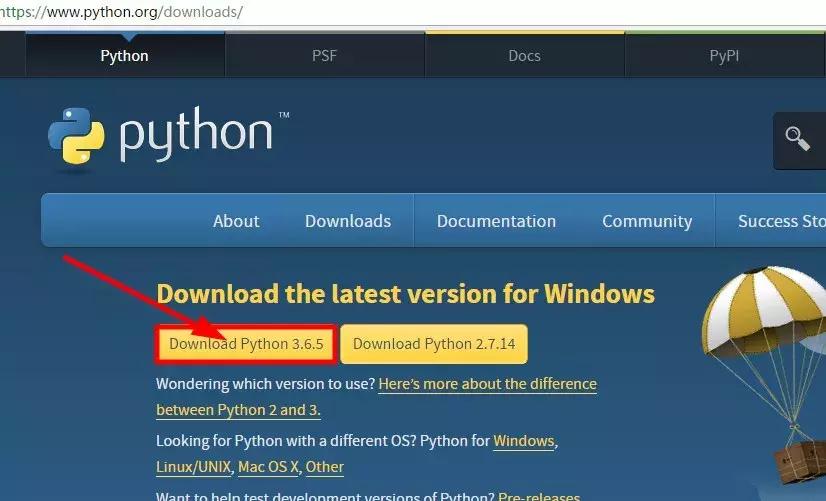Open 'Here's more about the difference' link

487,384
